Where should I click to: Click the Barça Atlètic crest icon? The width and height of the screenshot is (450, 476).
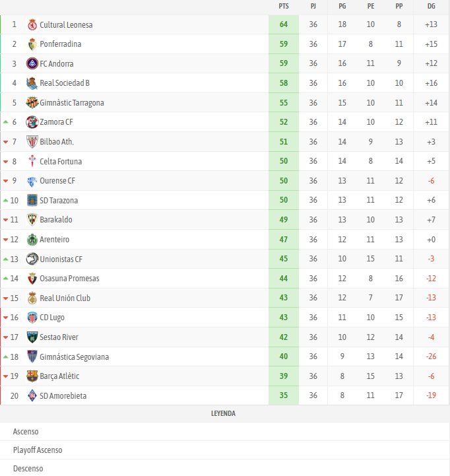tap(32, 376)
